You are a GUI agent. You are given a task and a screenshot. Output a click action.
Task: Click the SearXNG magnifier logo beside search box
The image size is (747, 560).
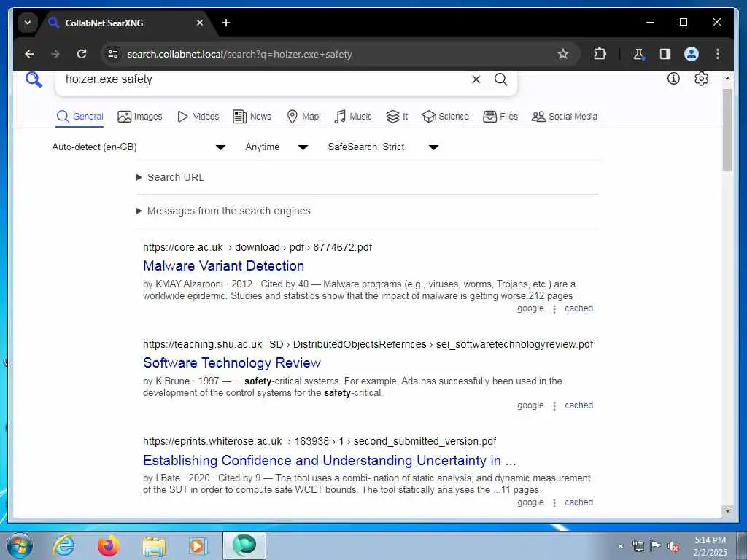pos(34,79)
